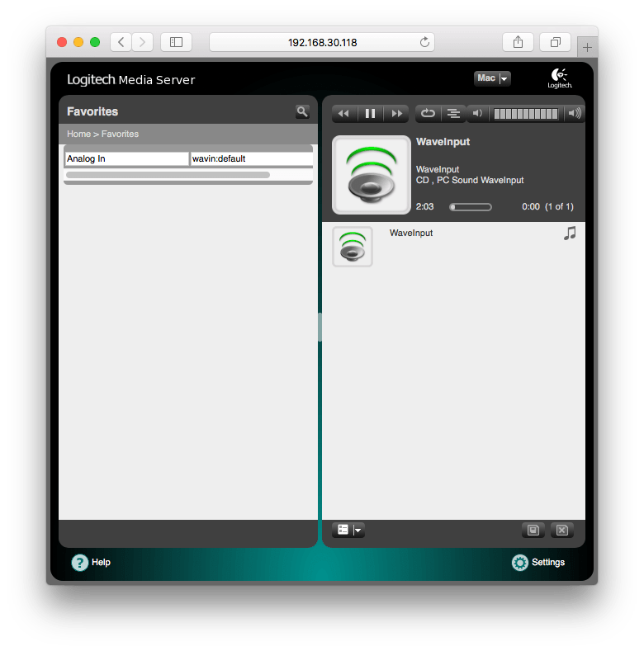The width and height of the screenshot is (644, 651).
Task: Click the Analog In title field
Action: click(x=126, y=158)
